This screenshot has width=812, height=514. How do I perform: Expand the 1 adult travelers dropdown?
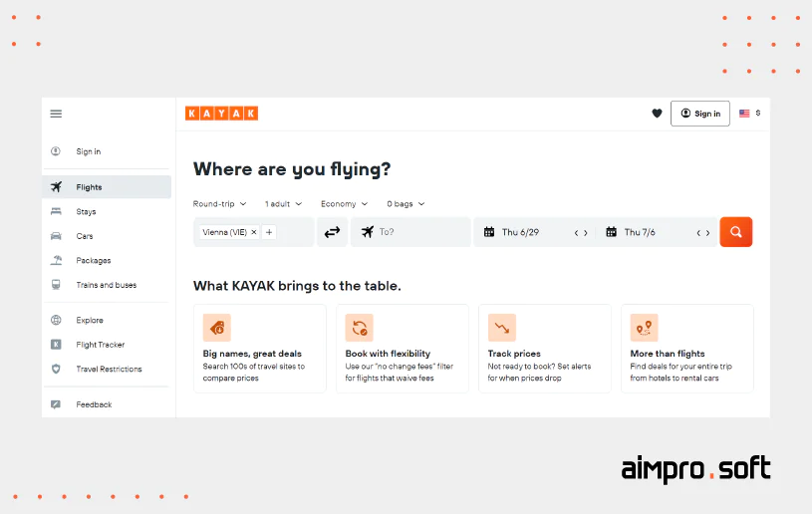click(x=283, y=204)
